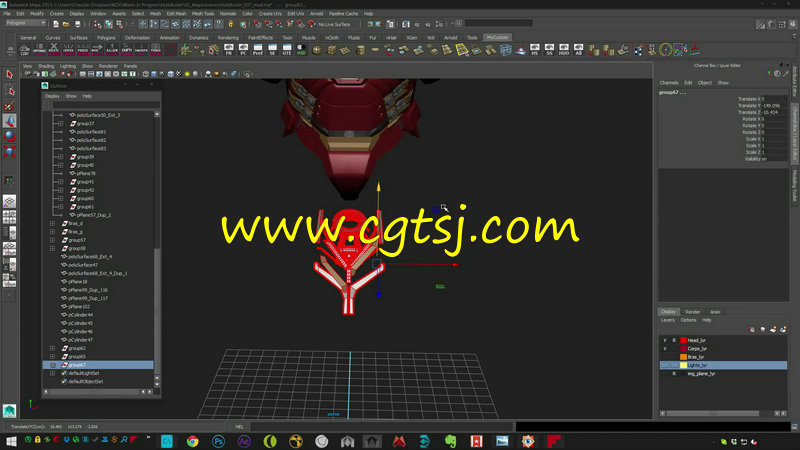
Task: Expand group39 in the Outliner
Action: [61, 157]
